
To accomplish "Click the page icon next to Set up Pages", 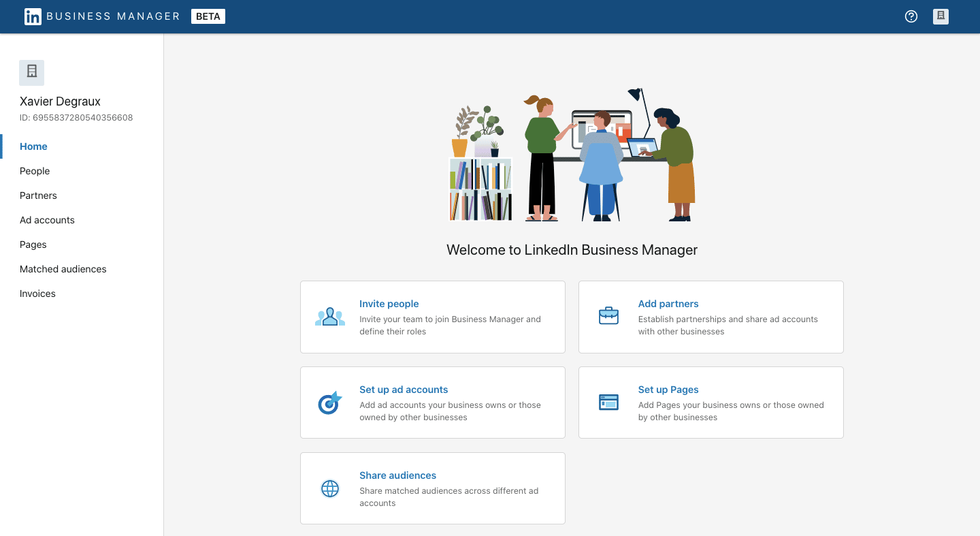I will (608, 403).
